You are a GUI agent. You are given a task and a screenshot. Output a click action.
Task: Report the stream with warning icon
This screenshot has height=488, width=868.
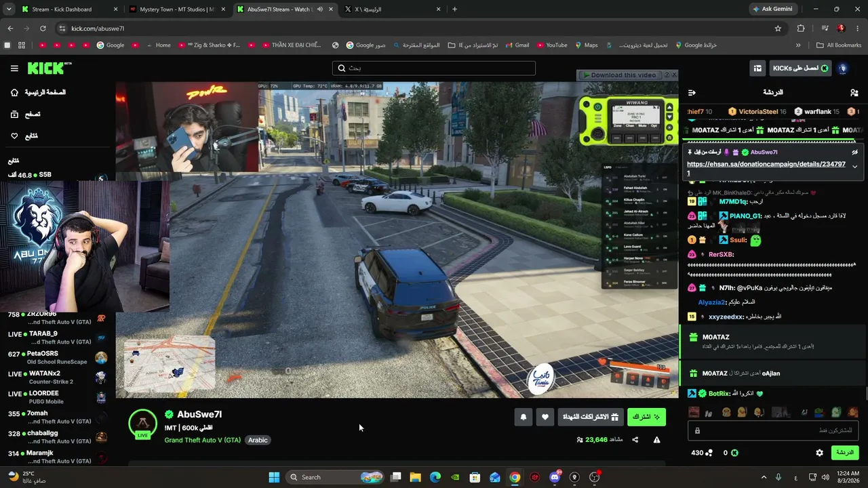(x=656, y=440)
